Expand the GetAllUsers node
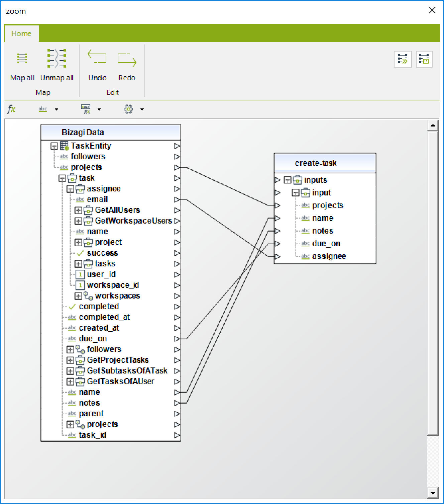The width and height of the screenshot is (444, 504). (x=78, y=210)
